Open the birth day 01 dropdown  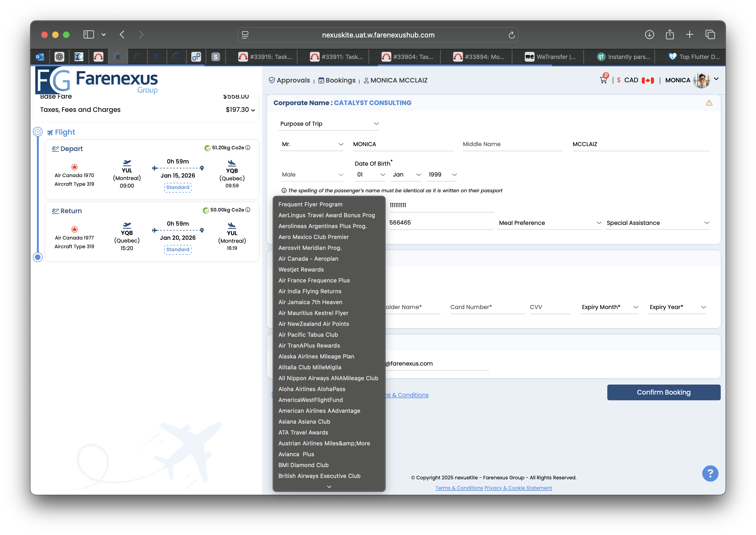click(370, 175)
